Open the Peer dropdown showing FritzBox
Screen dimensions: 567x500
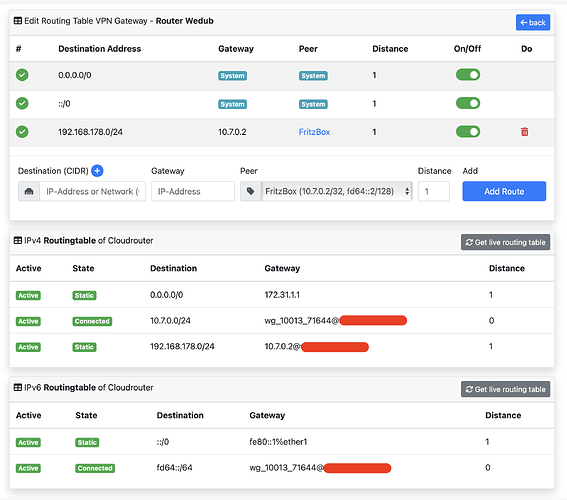[x=337, y=191]
